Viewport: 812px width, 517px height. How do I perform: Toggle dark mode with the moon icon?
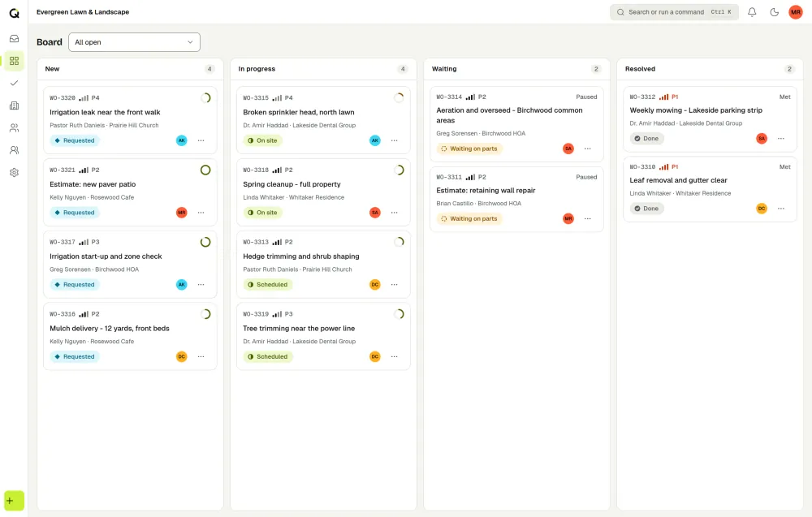point(774,12)
